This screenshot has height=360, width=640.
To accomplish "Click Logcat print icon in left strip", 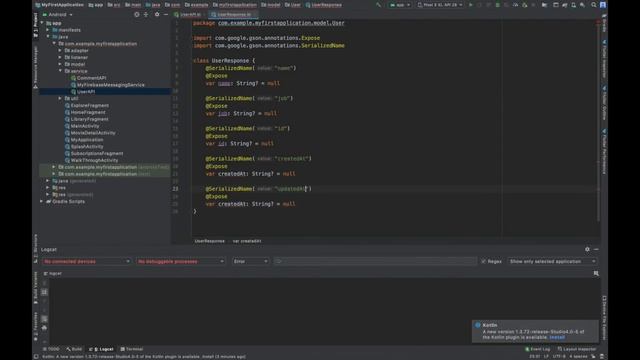I will pos(44,327).
